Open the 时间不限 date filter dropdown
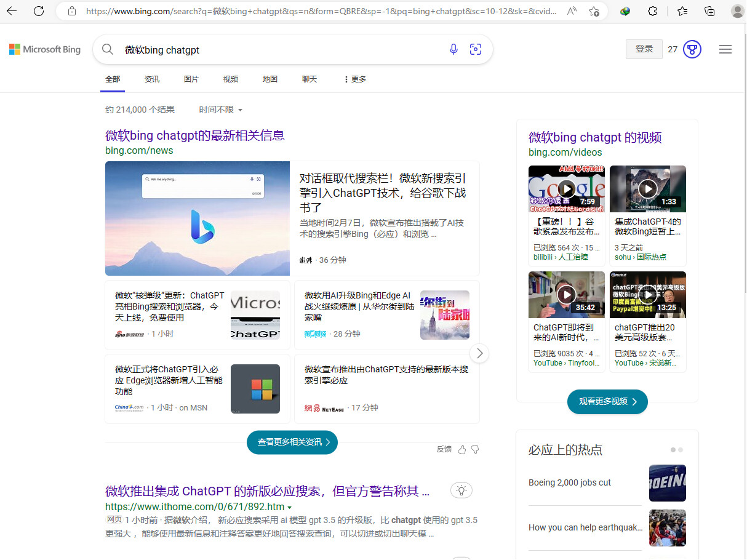Viewport: 747px width, 560px height. [x=220, y=110]
